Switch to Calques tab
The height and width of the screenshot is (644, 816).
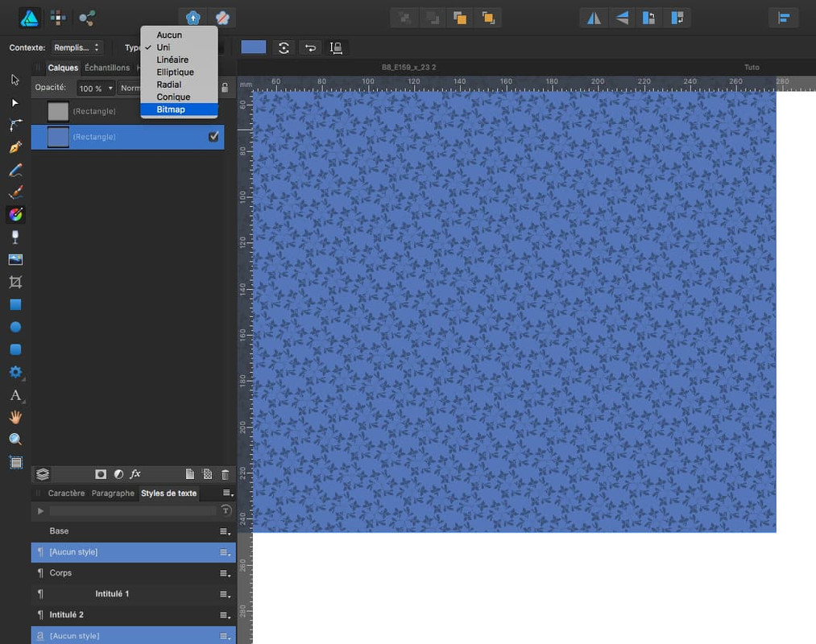[63, 68]
